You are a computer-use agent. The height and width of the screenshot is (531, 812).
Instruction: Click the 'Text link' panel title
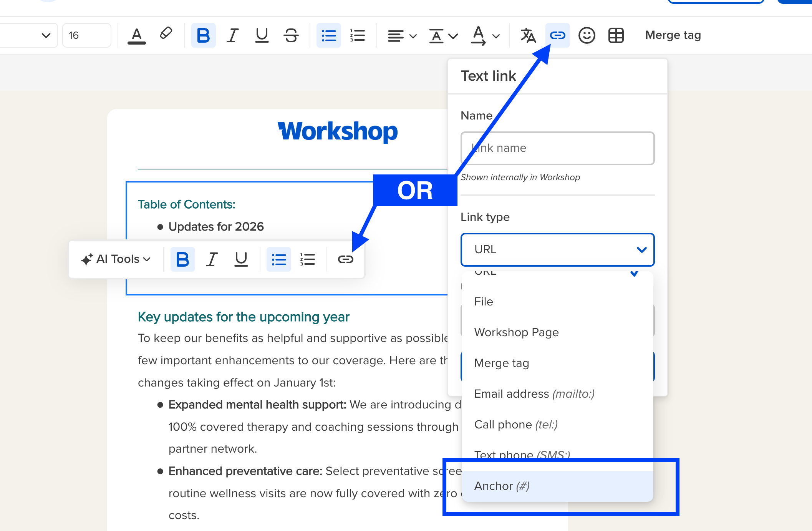(488, 76)
